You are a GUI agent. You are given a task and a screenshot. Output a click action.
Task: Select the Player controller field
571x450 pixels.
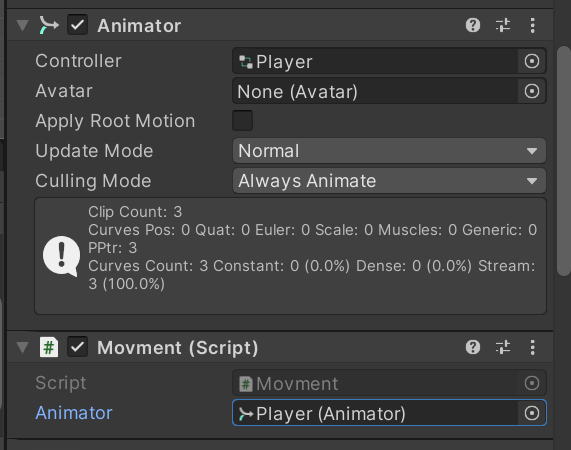click(x=375, y=61)
